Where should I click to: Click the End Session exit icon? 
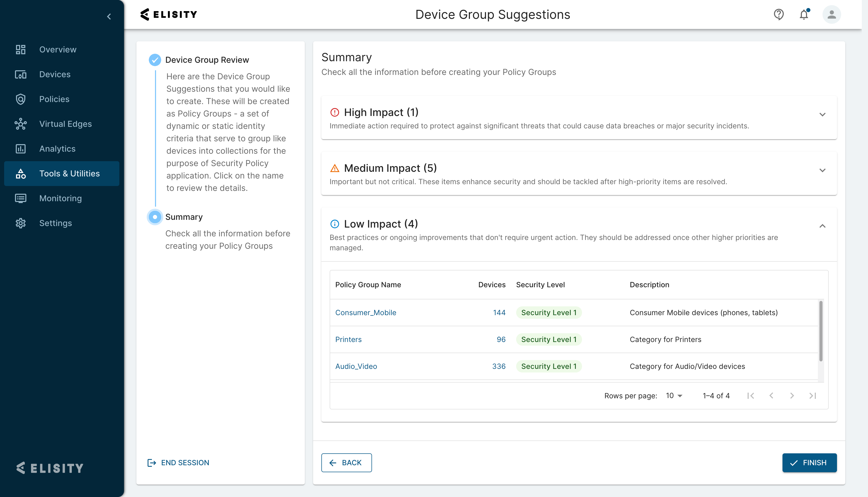click(x=152, y=463)
